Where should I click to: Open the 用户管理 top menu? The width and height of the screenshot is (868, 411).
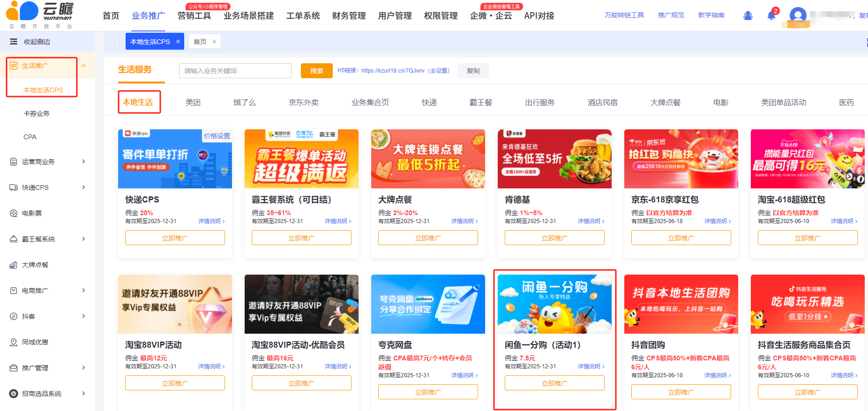click(x=395, y=16)
